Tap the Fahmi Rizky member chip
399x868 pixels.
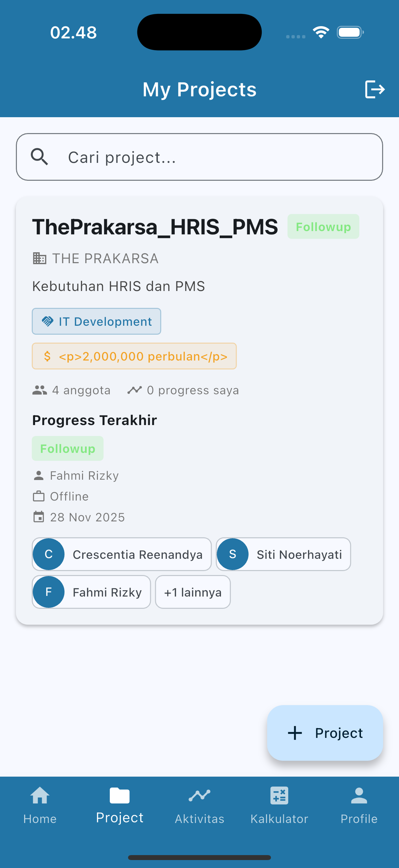tap(91, 592)
